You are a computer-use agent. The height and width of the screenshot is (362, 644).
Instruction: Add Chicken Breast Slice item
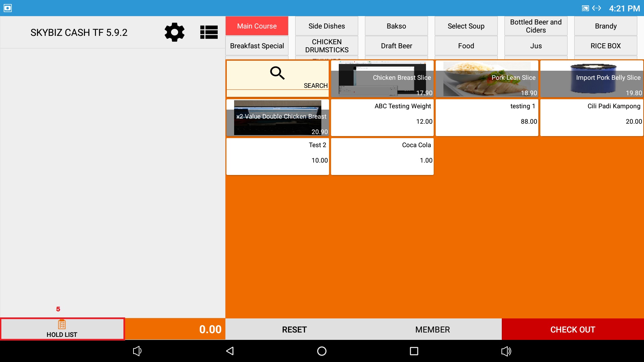[382, 79]
